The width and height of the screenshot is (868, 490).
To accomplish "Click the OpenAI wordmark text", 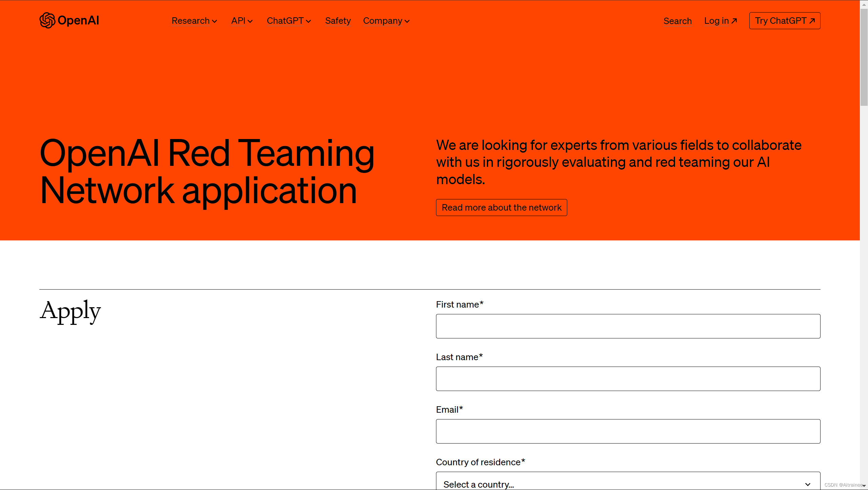I will click(x=78, y=20).
